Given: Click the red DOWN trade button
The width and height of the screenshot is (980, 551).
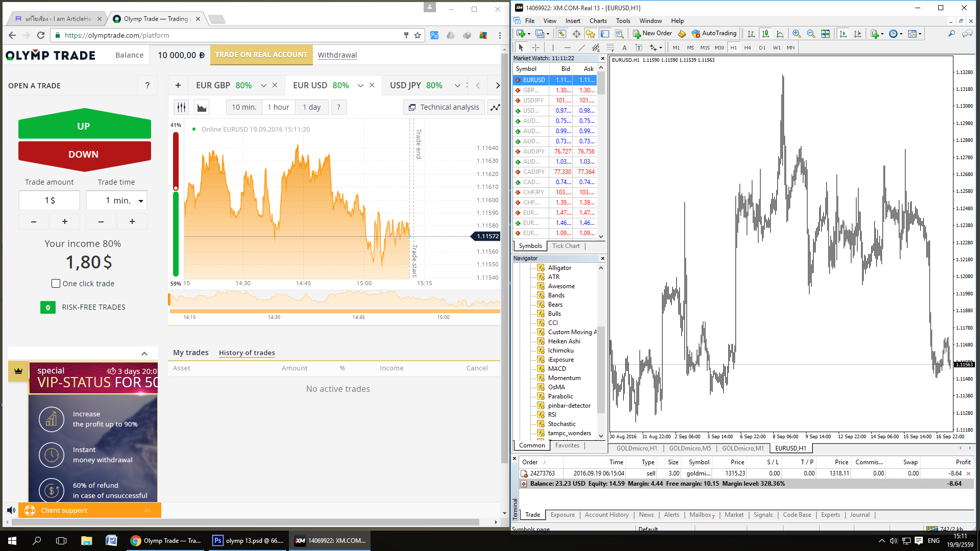Looking at the screenshot, I should tap(84, 155).
